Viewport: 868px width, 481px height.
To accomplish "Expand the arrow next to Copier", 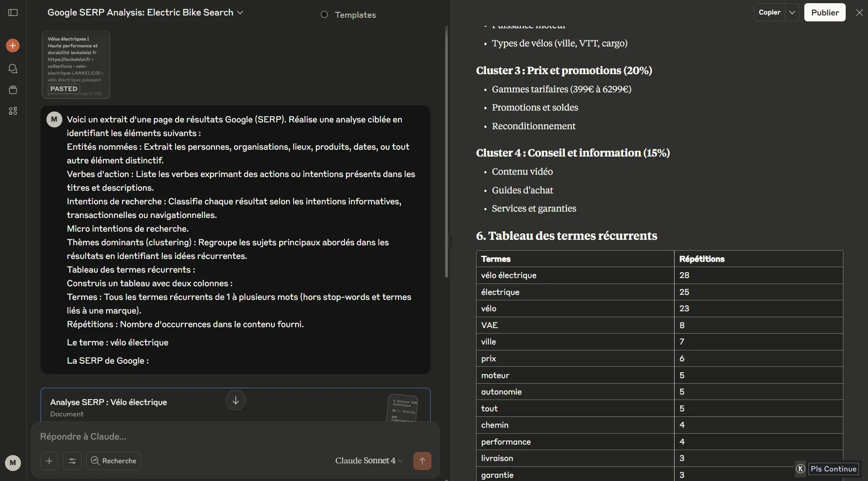I will 792,13.
